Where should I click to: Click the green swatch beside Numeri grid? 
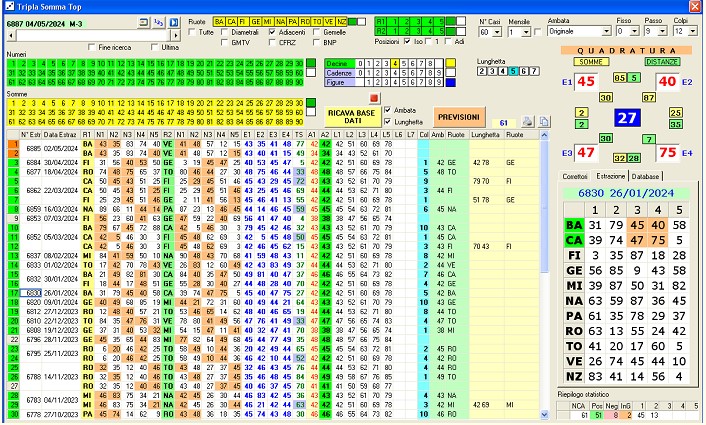311,63
